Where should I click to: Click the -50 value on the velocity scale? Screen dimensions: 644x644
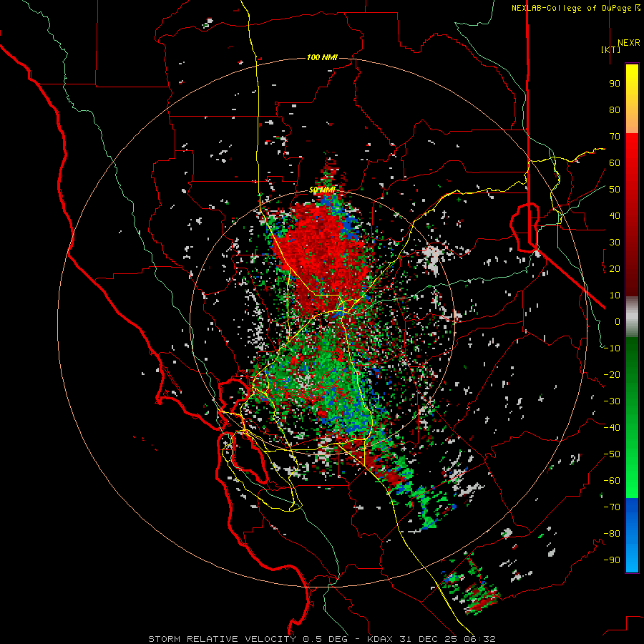612,454
